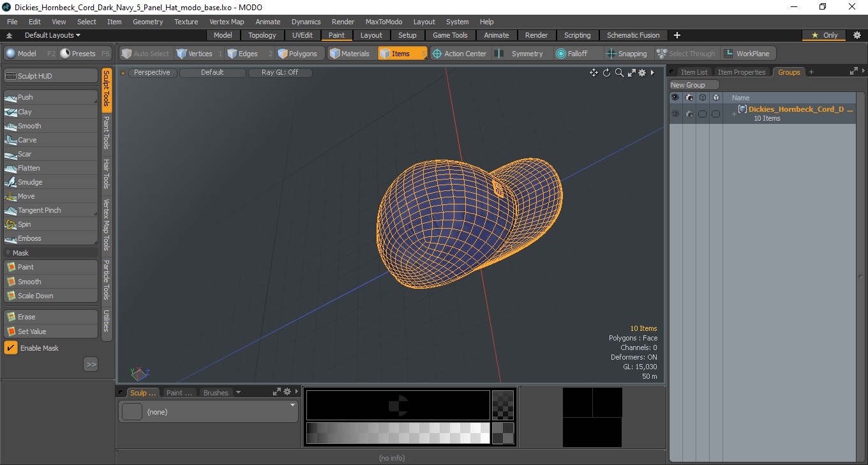Click the mask Scale Down tool
Screen dimensions: 868x465
[x=50, y=296]
